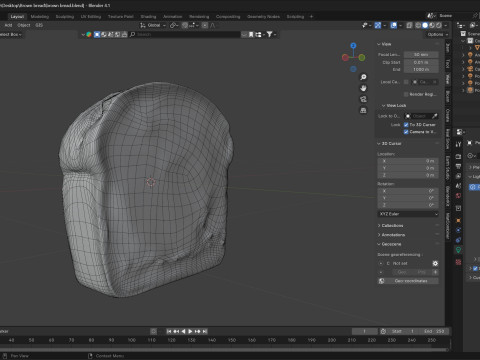Open the filter funnel dropdown
The height and width of the screenshot is (360, 480).
271,34
